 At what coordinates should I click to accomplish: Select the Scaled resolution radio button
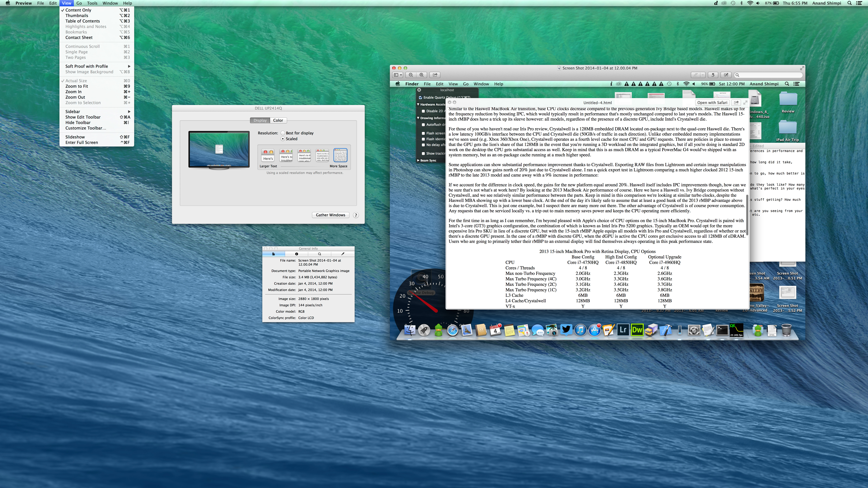pyautogui.click(x=283, y=139)
